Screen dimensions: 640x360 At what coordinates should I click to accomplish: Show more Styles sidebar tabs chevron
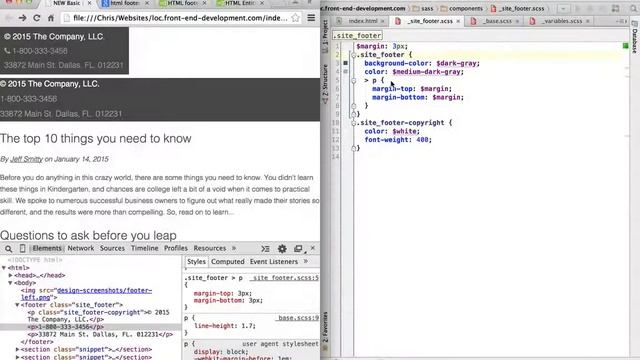point(306,261)
